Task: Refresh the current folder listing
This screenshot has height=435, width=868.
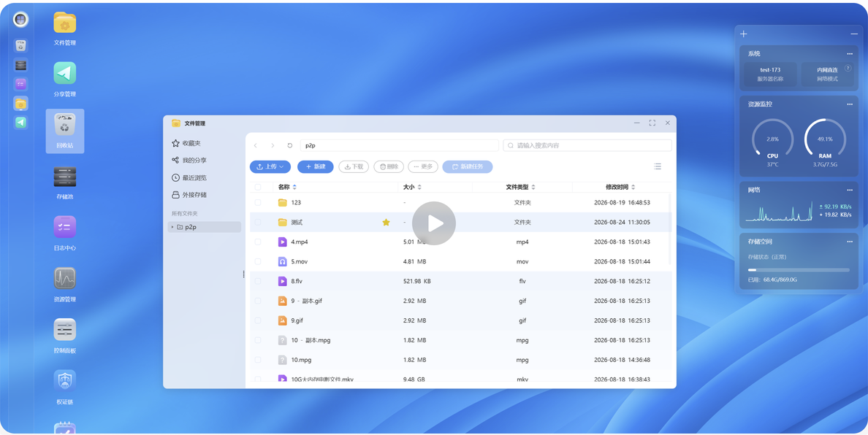Action: pyautogui.click(x=289, y=145)
